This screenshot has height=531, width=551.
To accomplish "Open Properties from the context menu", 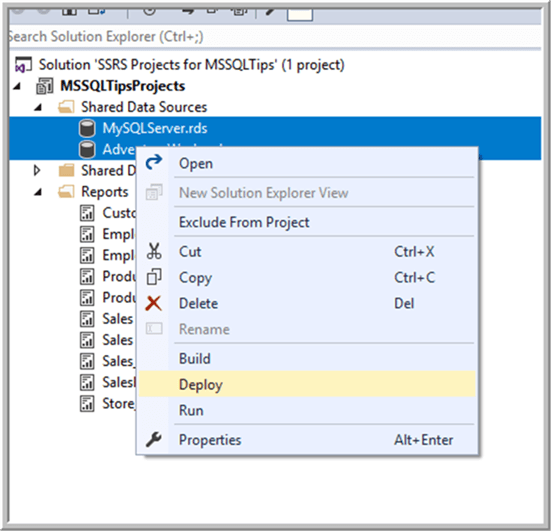I will (306, 440).
